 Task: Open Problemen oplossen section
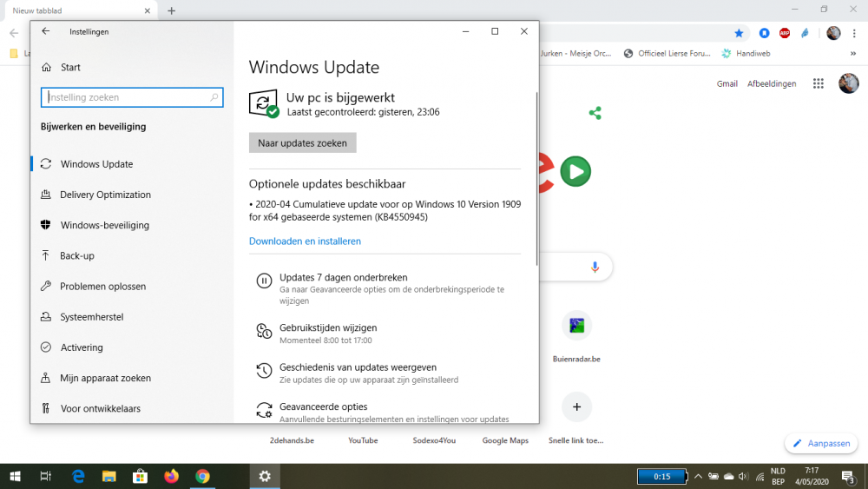132,287
